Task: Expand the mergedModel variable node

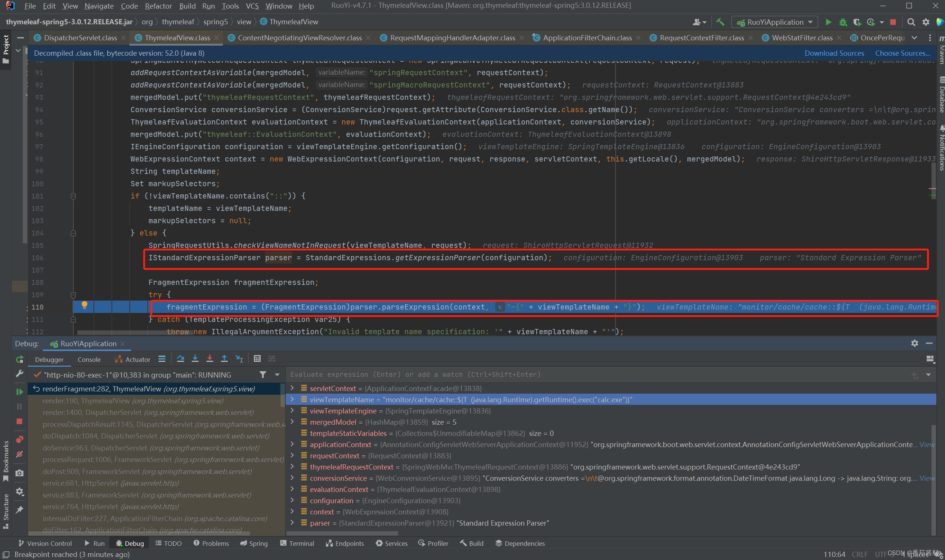Action: coord(292,422)
